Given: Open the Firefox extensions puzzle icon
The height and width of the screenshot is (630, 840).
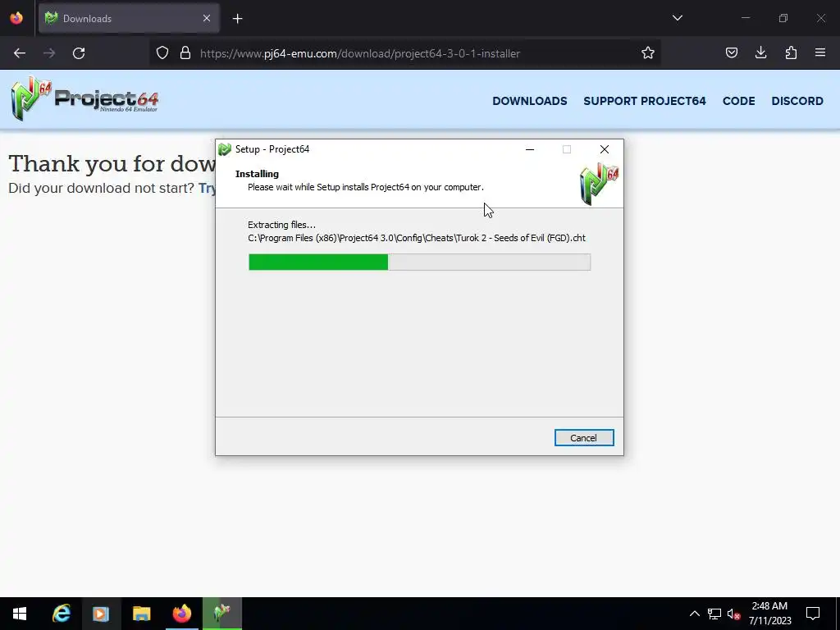Looking at the screenshot, I should point(791,53).
